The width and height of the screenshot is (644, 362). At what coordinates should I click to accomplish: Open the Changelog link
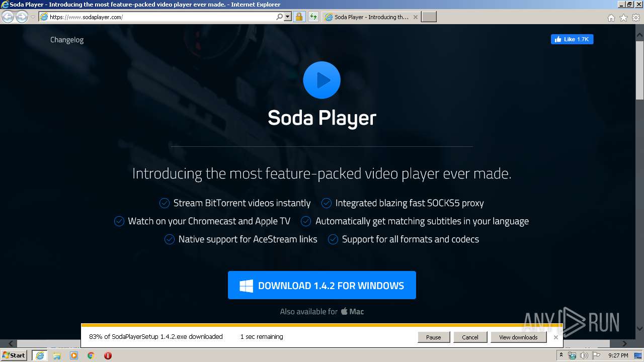click(67, 40)
